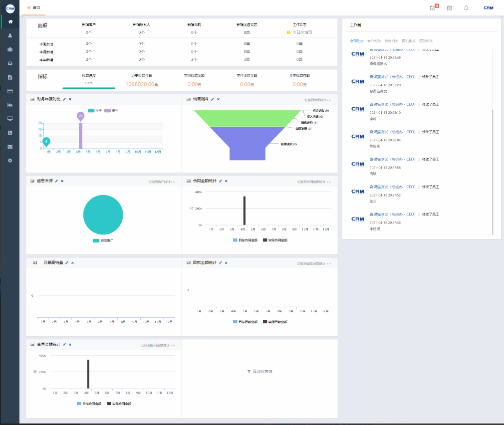Image resolution: width=504 pixels, height=425 pixels.
Task: Open the task checklist icon with badge 3
Action: pyautogui.click(x=433, y=8)
